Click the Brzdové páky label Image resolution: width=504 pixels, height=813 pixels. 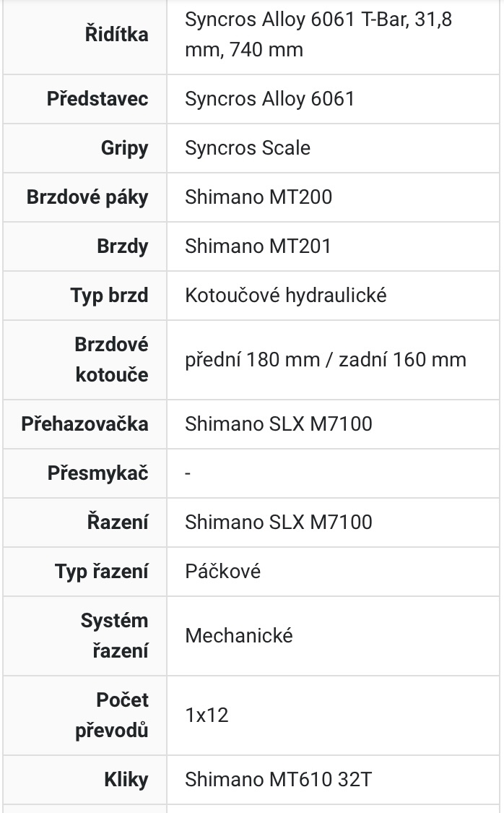[87, 197]
